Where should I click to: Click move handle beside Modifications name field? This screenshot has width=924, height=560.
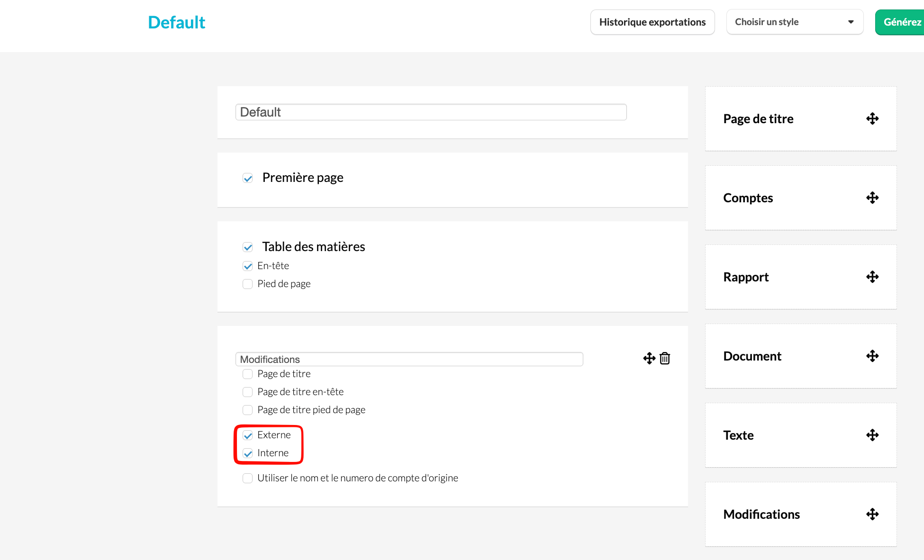649,358
